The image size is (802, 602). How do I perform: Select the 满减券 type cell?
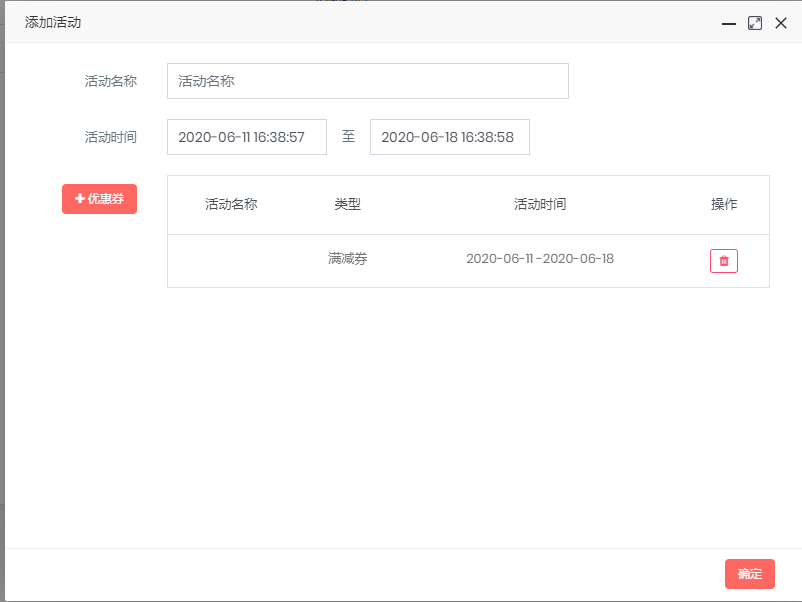point(347,259)
